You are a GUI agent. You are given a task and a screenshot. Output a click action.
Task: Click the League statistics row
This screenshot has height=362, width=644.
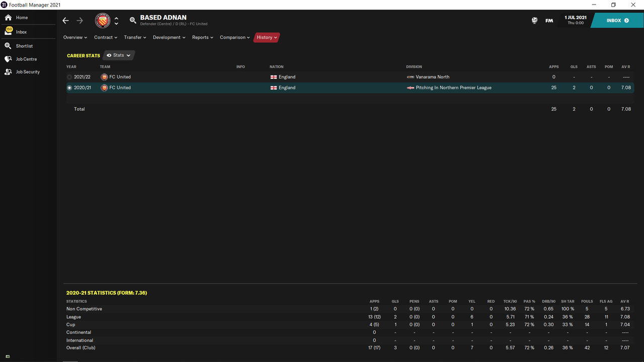point(350,317)
